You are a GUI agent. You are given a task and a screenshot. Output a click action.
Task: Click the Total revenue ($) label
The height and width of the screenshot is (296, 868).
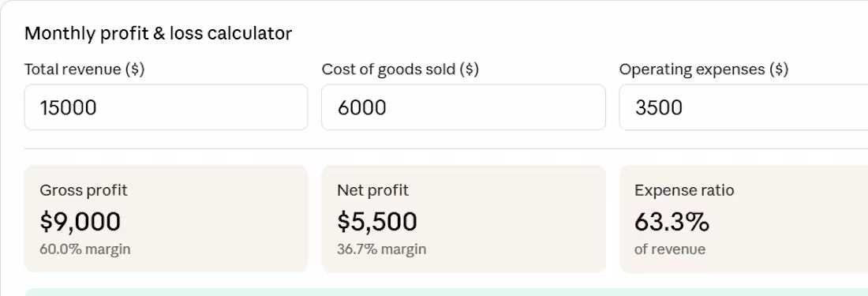84,69
